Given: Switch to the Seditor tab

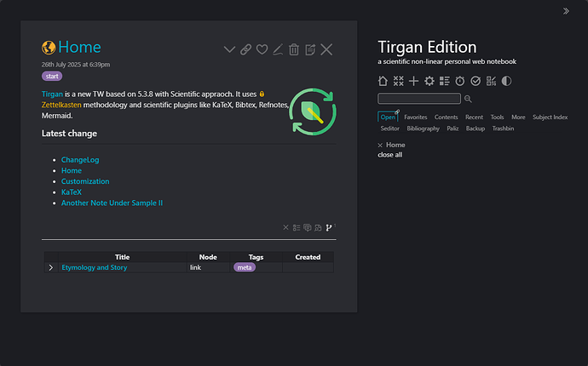Looking at the screenshot, I should (389, 129).
